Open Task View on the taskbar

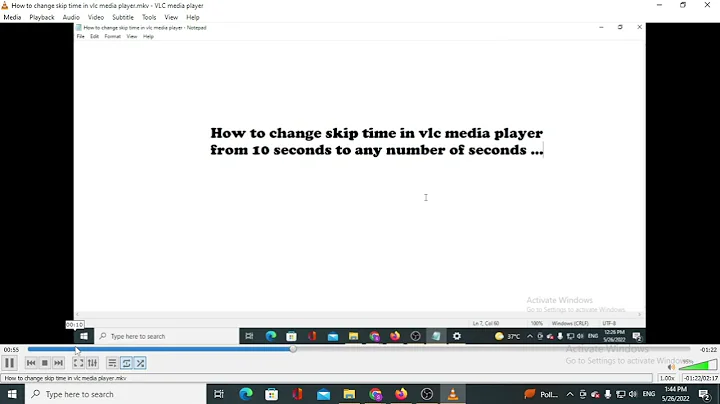(x=219, y=394)
